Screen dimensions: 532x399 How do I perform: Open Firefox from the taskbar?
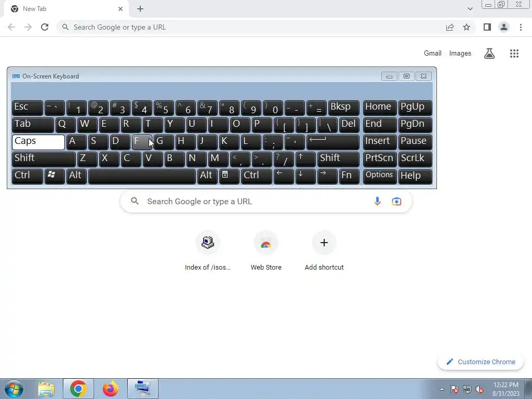click(110, 389)
